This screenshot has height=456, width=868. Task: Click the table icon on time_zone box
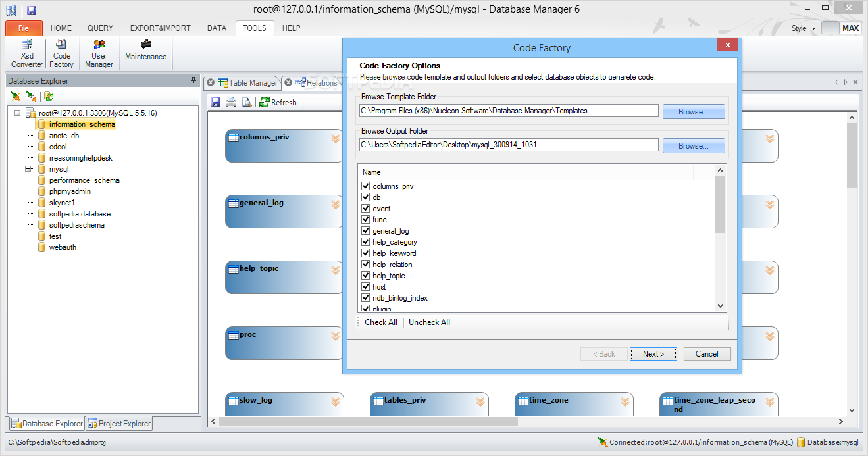(523, 401)
